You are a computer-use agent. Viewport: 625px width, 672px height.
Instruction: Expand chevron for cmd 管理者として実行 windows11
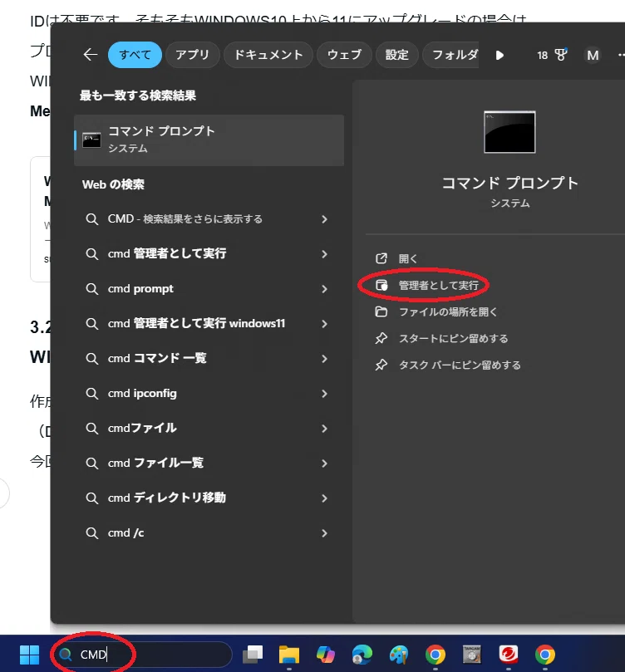click(324, 324)
